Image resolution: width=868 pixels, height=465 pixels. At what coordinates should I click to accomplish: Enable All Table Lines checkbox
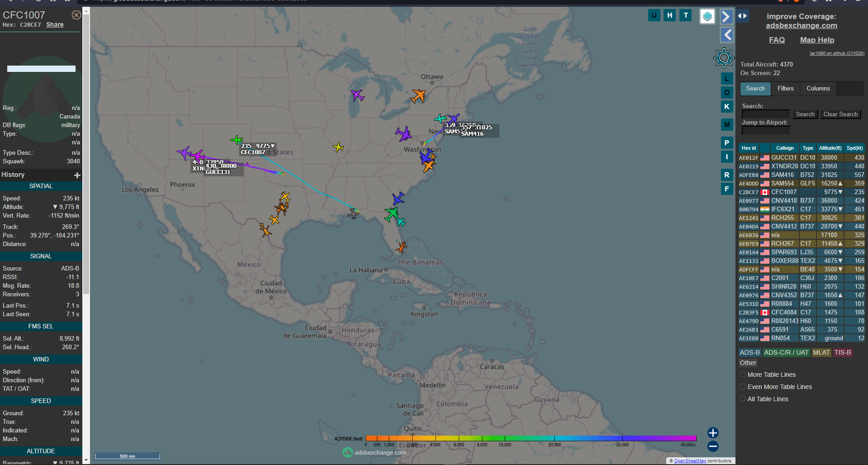coord(743,399)
